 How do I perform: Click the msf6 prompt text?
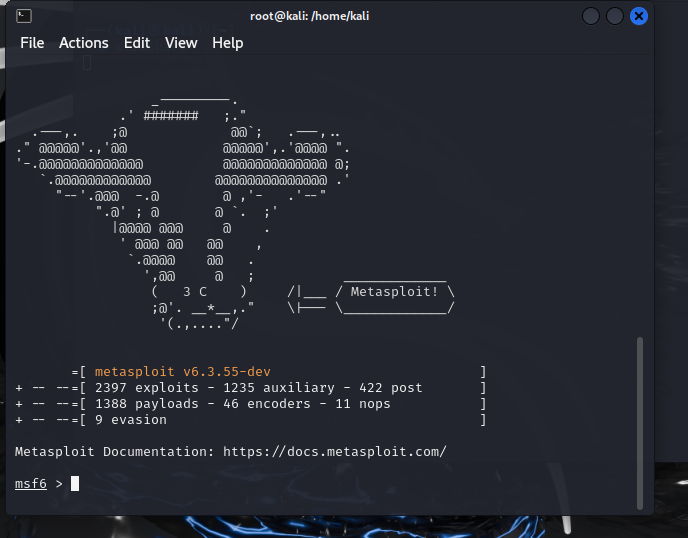click(x=31, y=484)
